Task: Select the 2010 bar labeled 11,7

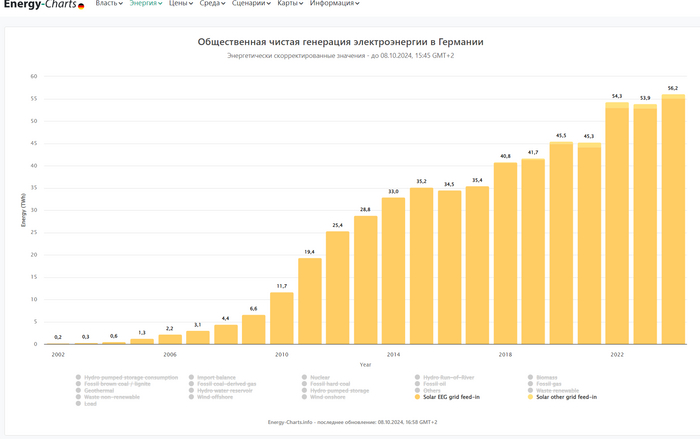Action: click(x=282, y=318)
